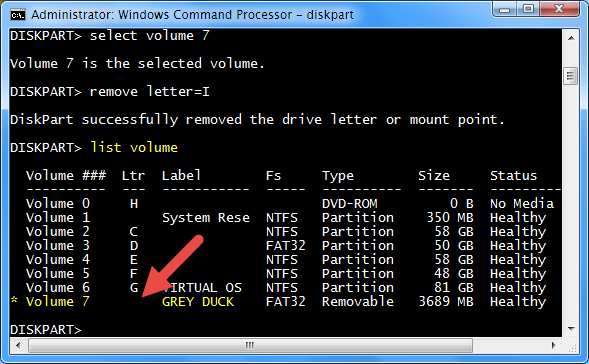Click the window title text "Administrator: Windows Command Processor - diskpart"
589x364 pixels.
click(x=192, y=15)
